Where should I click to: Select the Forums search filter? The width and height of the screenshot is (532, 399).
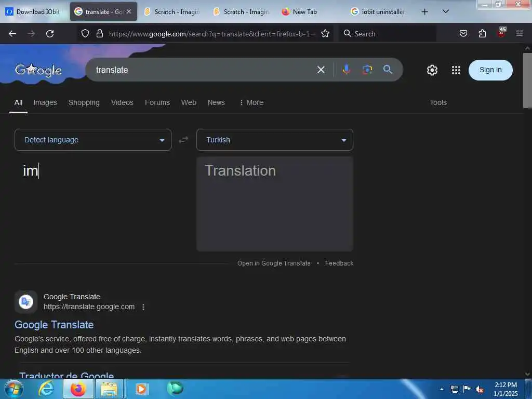(157, 102)
